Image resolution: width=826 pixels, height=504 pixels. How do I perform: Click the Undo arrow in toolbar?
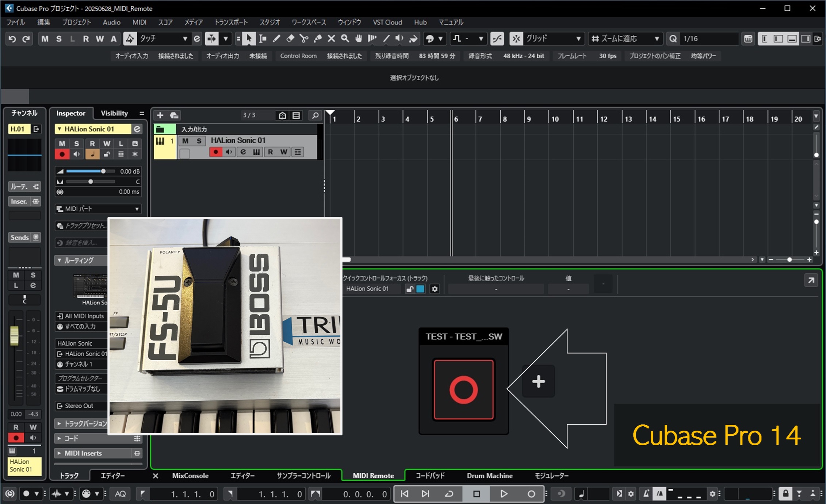[x=12, y=39]
